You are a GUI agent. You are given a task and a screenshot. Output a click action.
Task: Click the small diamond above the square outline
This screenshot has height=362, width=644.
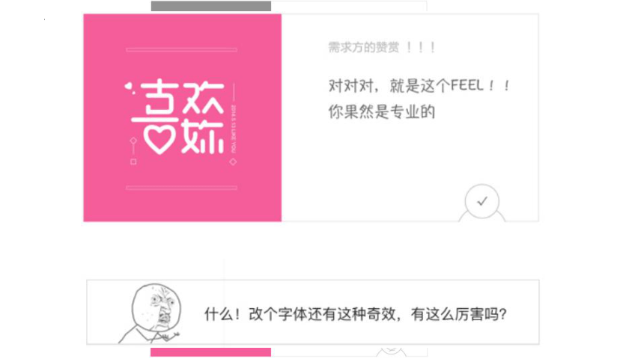(x=133, y=141)
